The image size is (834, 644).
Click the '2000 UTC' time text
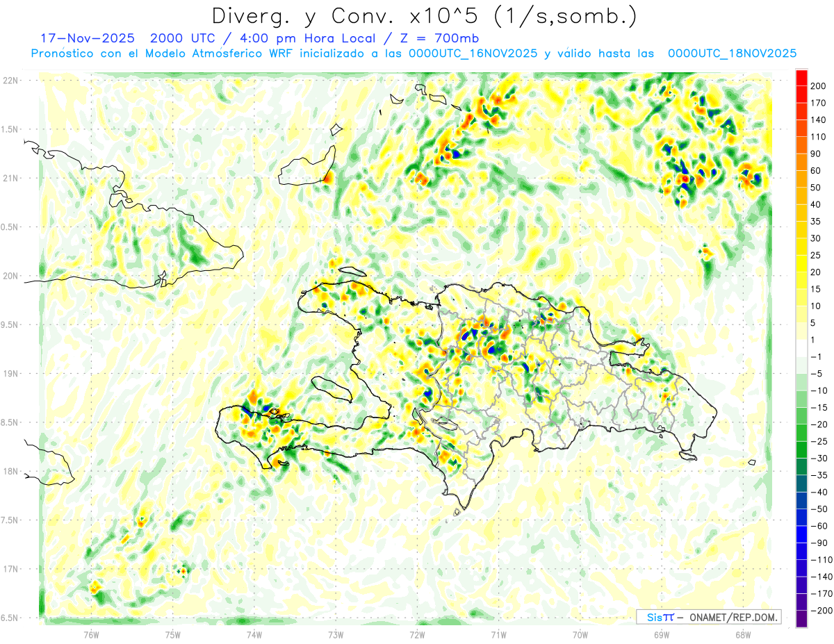pos(180,38)
